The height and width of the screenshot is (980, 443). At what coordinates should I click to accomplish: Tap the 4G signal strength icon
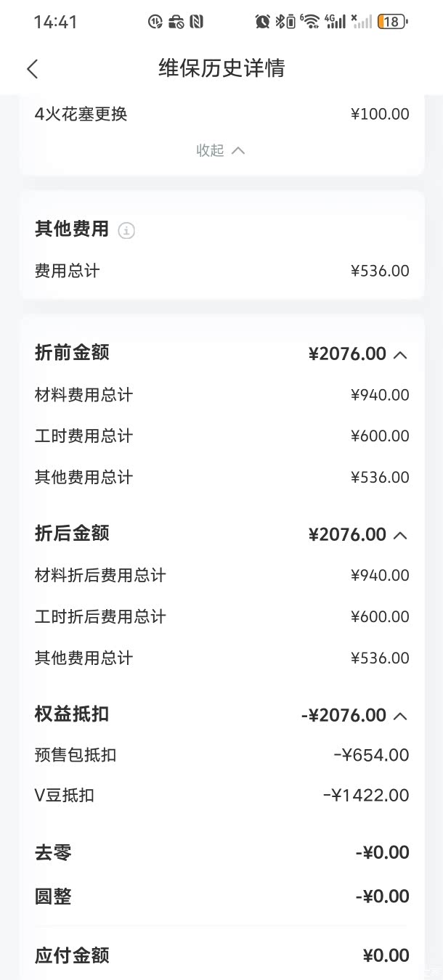point(336,22)
